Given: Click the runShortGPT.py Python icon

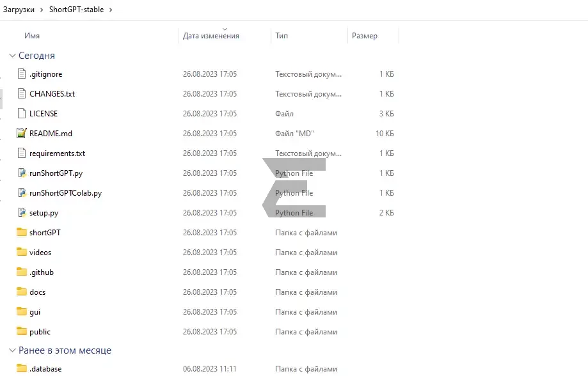Looking at the screenshot, I should (22, 173).
